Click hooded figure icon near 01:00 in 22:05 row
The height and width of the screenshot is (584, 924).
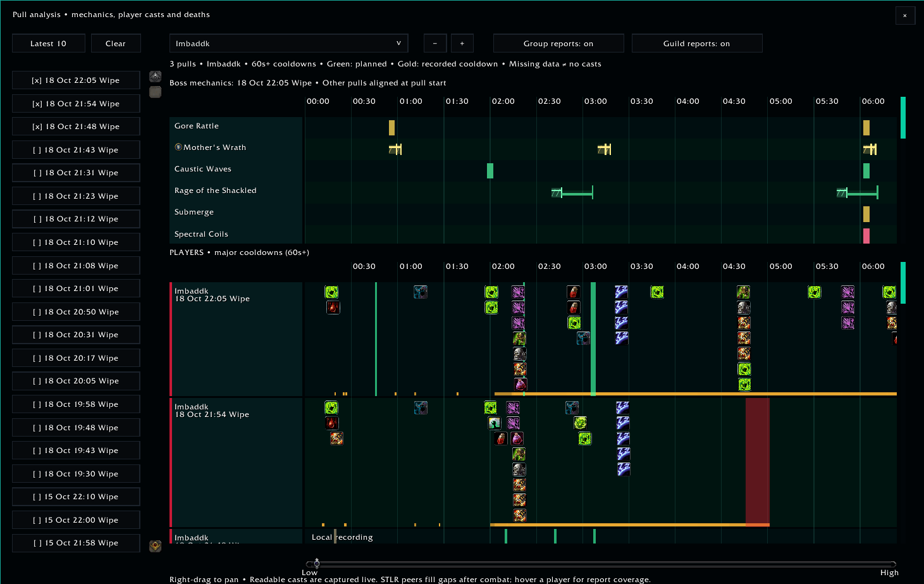click(x=421, y=292)
